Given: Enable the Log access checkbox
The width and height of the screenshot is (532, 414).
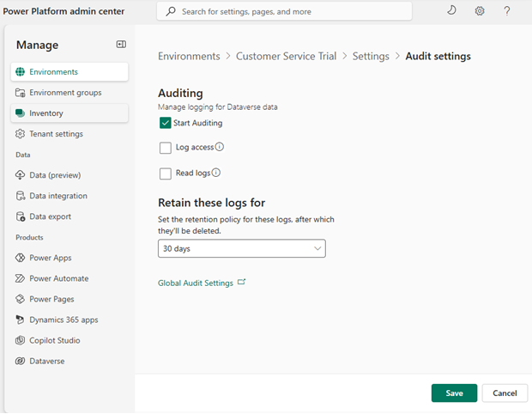Looking at the screenshot, I should click(x=166, y=148).
